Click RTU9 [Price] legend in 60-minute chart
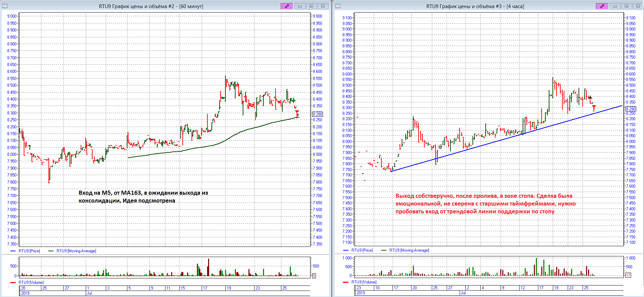The width and height of the screenshot is (644, 297). pyautogui.click(x=29, y=251)
